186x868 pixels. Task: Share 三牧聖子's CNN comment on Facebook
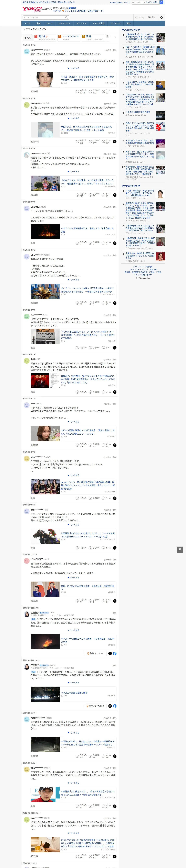[115, 706]
